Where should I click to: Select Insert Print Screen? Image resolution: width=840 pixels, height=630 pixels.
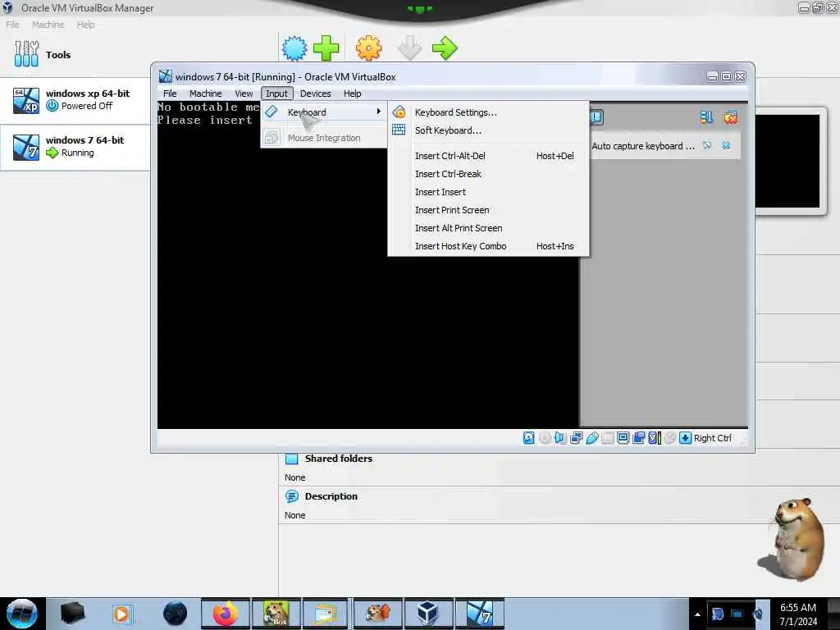pos(489,210)
